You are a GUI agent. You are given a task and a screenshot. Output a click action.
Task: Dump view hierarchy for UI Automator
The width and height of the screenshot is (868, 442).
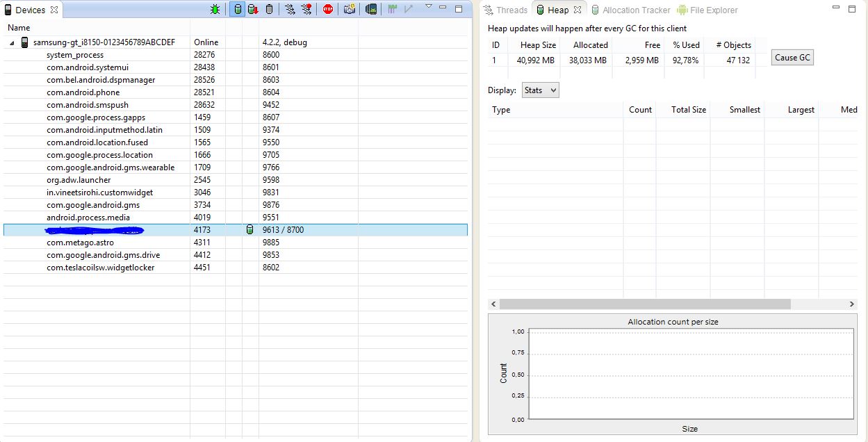click(x=372, y=9)
